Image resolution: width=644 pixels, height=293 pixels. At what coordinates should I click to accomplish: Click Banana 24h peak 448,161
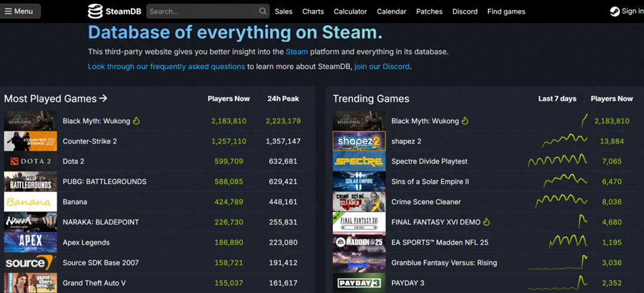point(283,202)
